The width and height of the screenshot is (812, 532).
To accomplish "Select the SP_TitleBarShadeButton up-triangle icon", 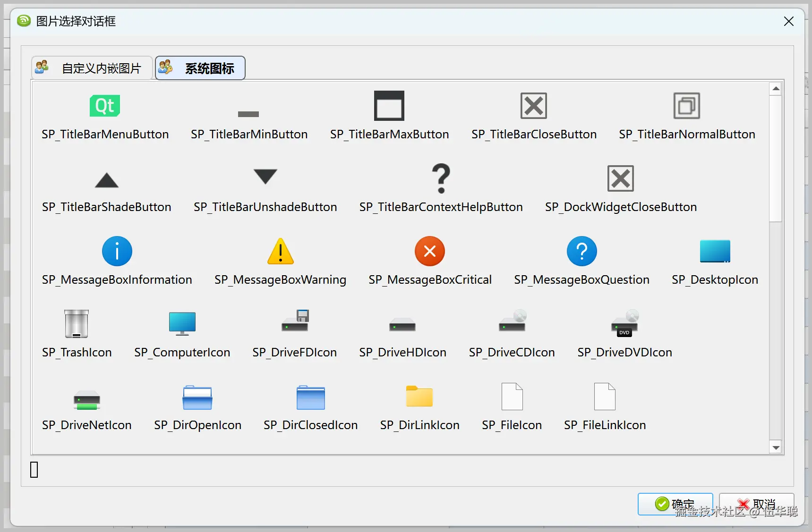I will [x=107, y=180].
